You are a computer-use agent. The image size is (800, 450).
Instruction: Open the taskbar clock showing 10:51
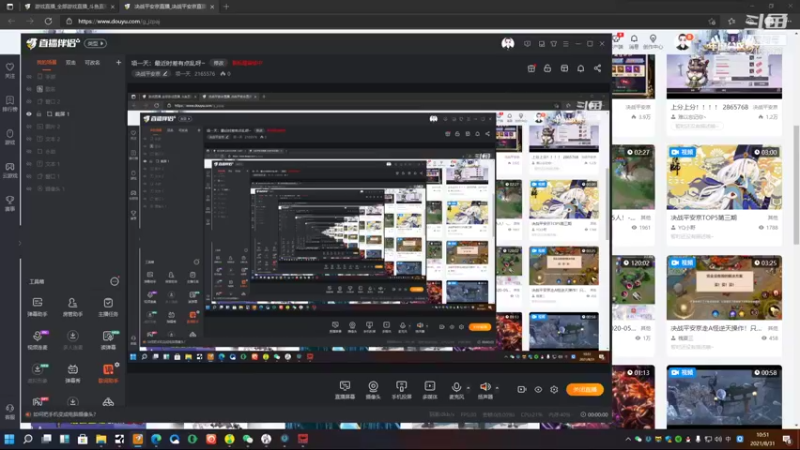click(763, 439)
